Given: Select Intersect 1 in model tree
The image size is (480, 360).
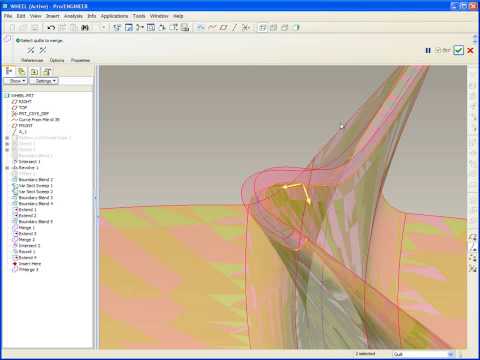Looking at the screenshot, I should (x=26, y=162).
